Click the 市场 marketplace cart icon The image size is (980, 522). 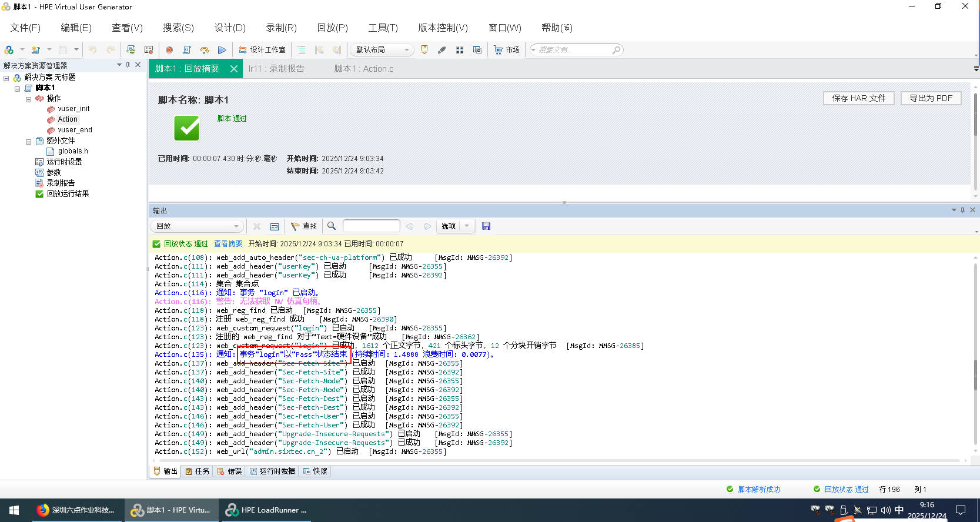point(499,50)
